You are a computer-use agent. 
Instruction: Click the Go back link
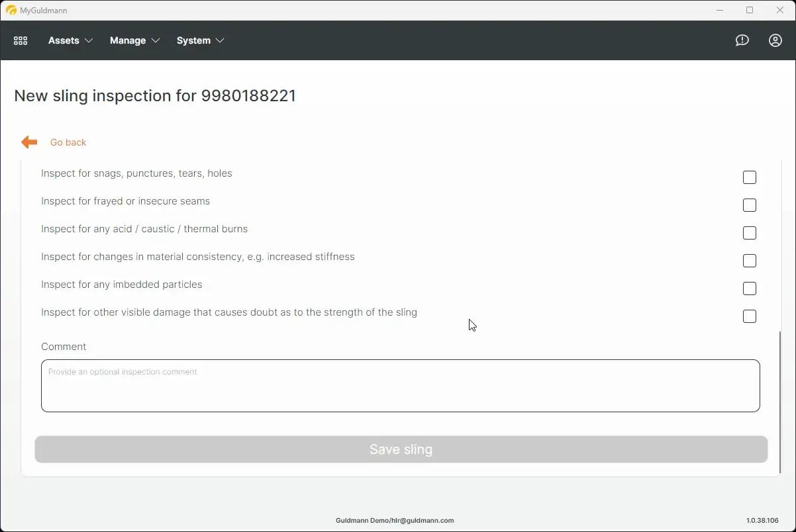click(x=68, y=142)
